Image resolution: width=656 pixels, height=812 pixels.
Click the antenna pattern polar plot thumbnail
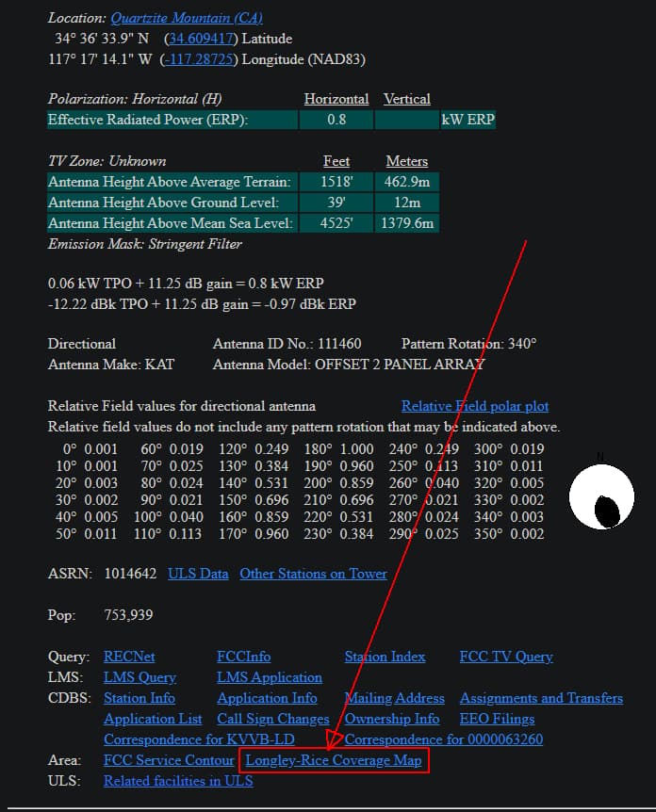tap(601, 496)
